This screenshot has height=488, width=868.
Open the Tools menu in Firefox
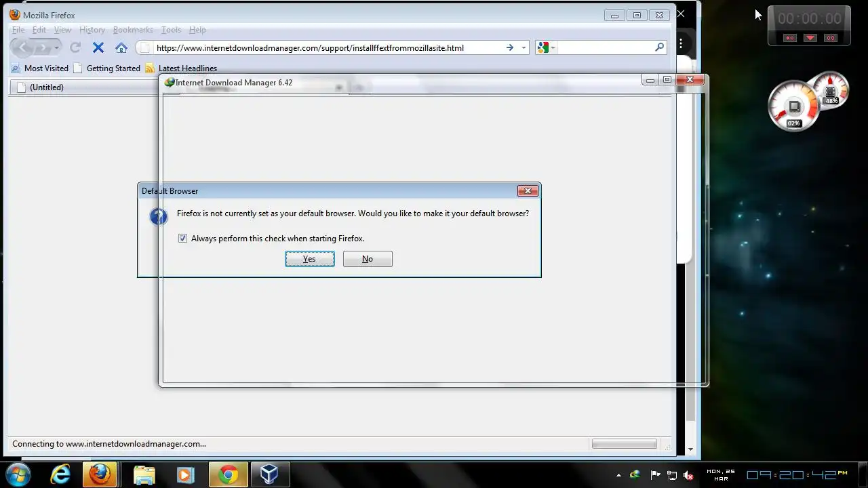coord(171,30)
